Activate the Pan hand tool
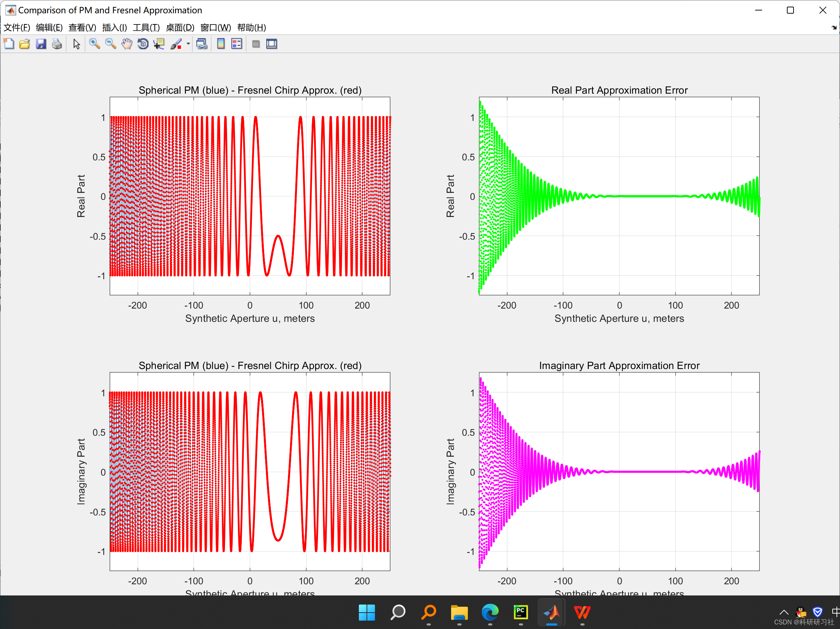The height and width of the screenshot is (629, 840). [126, 44]
